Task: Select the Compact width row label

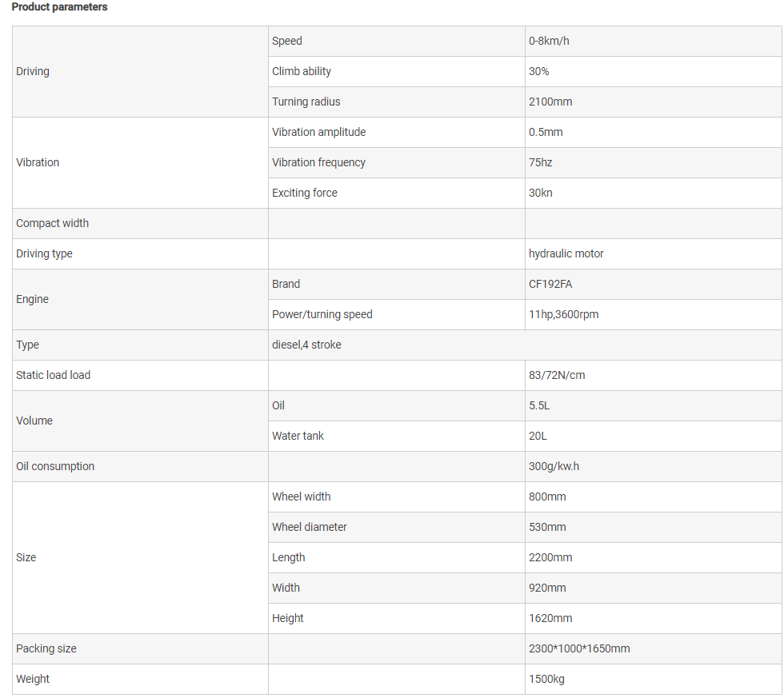Action: [141, 223]
